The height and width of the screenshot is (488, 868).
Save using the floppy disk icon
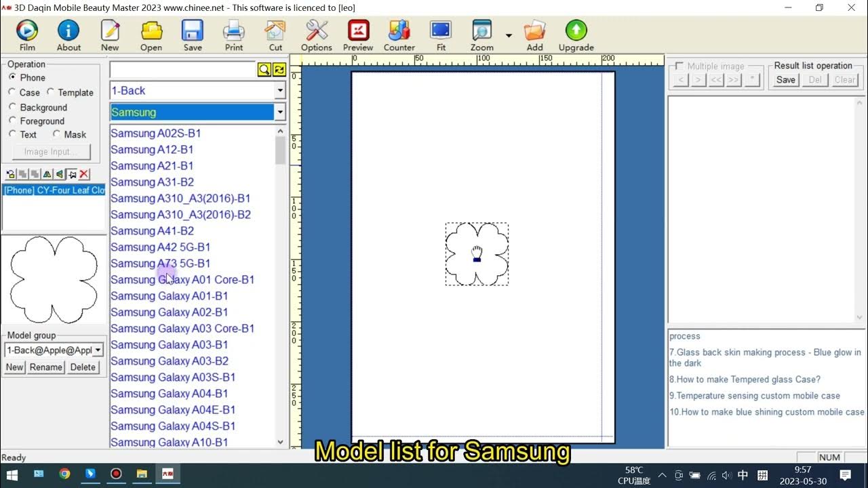point(193,30)
